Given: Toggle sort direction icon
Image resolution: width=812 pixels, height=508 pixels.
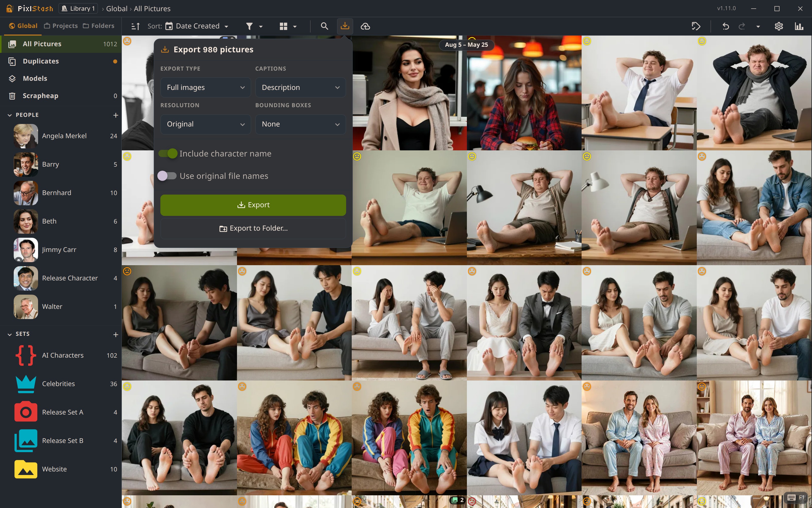Looking at the screenshot, I should [x=136, y=26].
